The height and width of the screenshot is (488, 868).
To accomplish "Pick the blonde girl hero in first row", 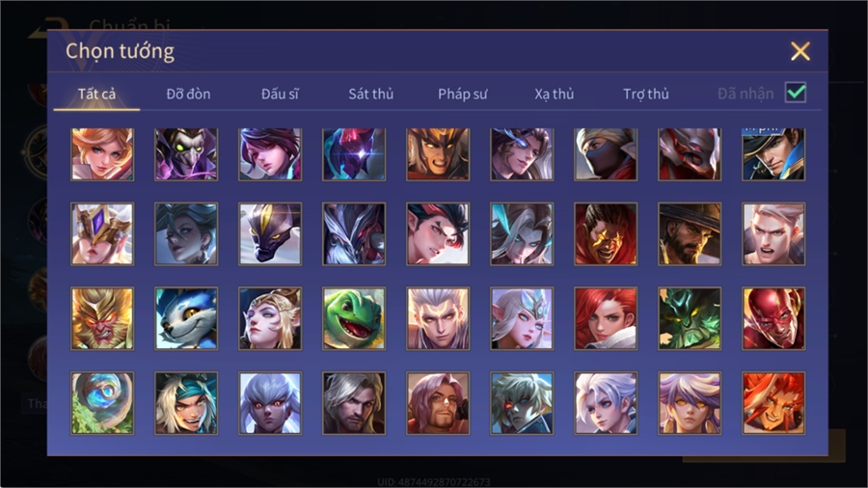I will click(x=102, y=154).
